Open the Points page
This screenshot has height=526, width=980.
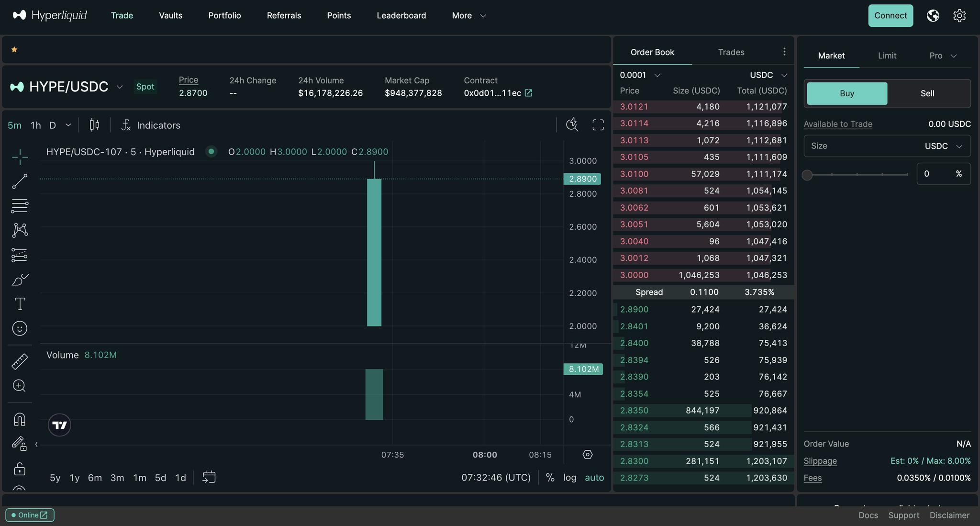(x=339, y=16)
